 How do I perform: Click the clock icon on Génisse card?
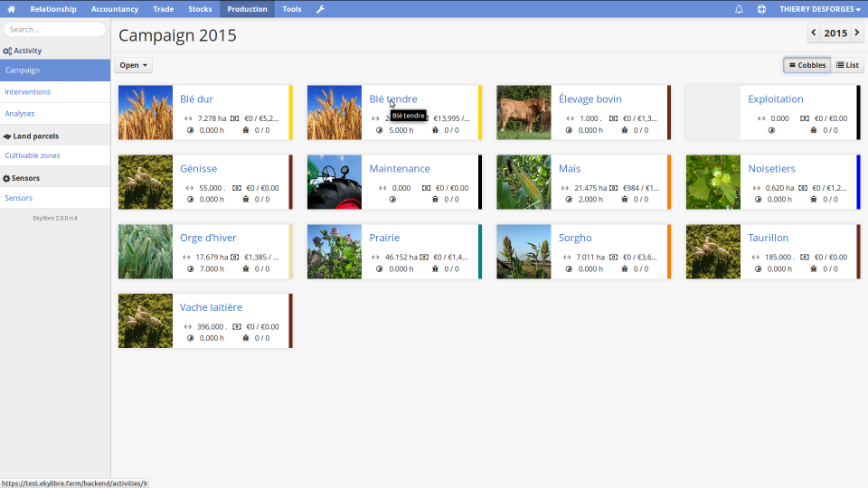191,199
